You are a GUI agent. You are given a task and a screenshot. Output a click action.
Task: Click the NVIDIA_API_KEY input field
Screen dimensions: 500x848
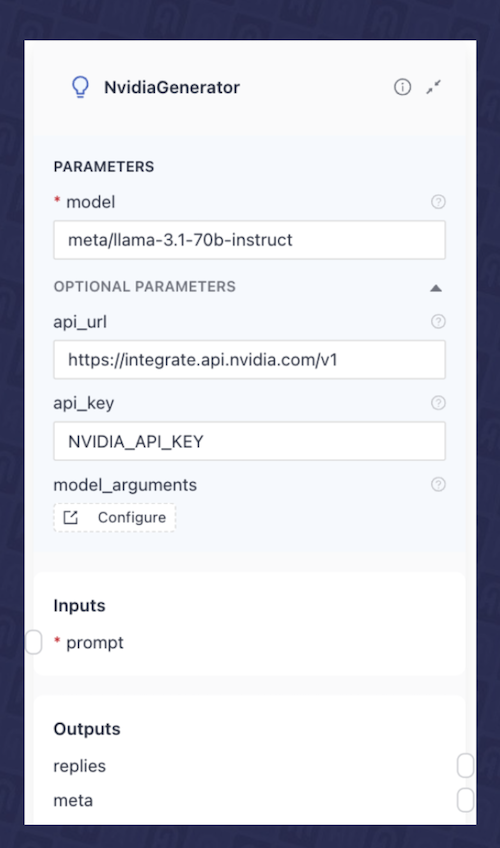click(x=249, y=441)
